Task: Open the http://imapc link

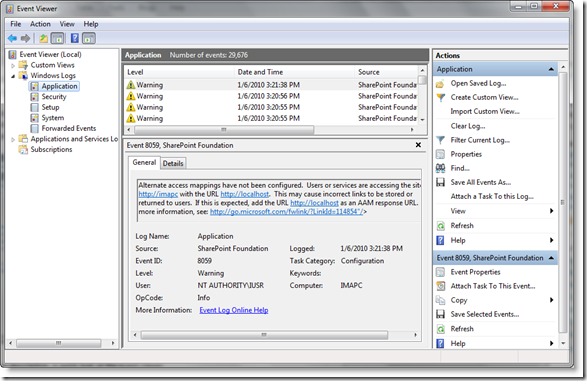Action: (158, 194)
